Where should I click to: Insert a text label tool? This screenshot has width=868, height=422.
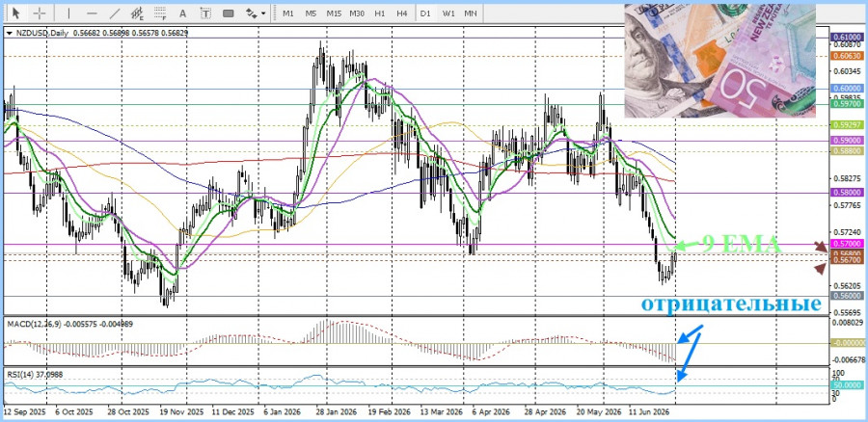[x=205, y=13]
